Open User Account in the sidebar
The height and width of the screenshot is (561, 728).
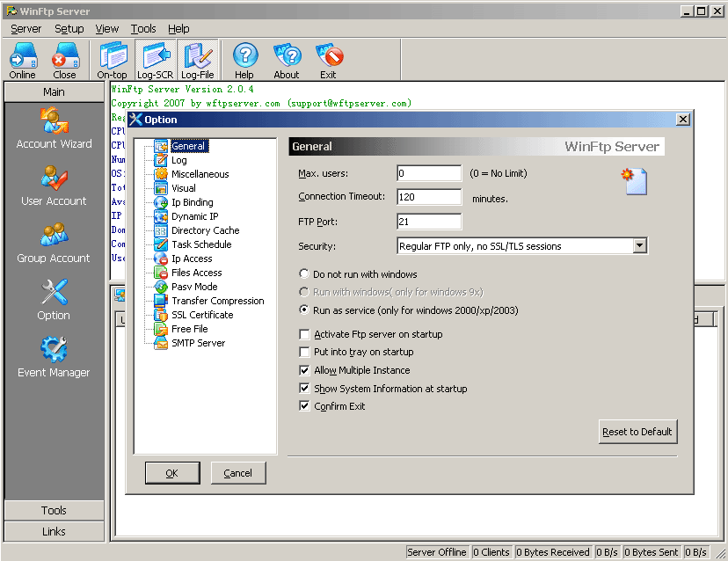[54, 185]
